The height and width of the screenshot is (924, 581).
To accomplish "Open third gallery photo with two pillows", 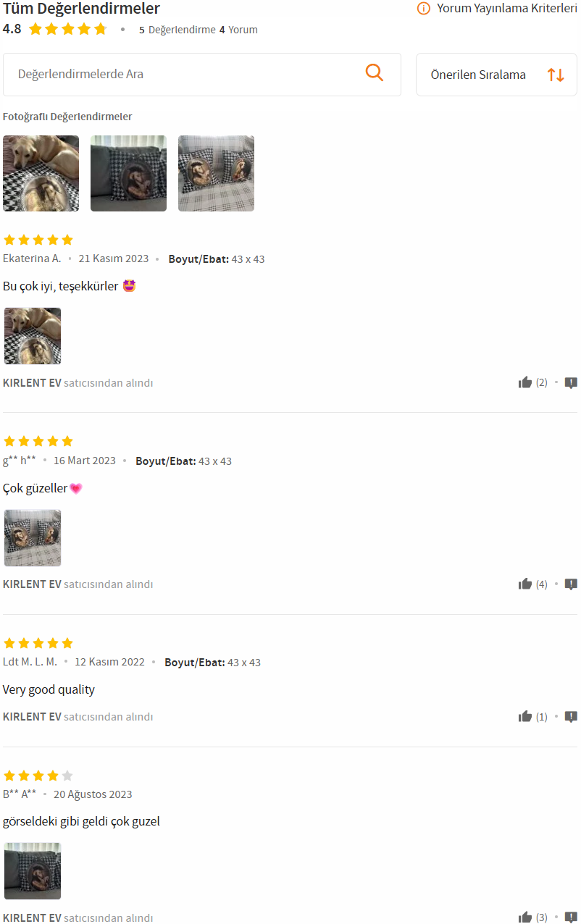I will [216, 173].
